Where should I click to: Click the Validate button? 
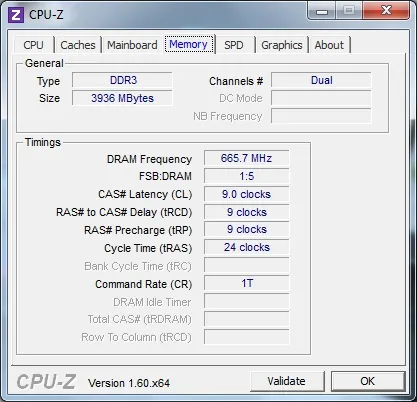[x=286, y=381]
